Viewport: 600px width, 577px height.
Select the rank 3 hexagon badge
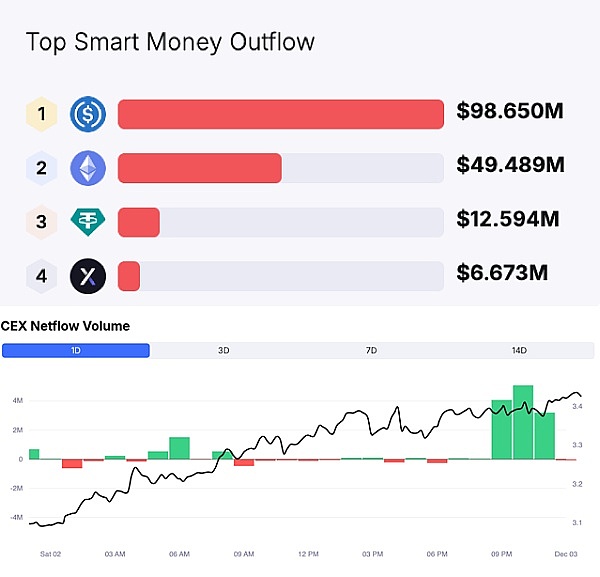tap(41, 222)
